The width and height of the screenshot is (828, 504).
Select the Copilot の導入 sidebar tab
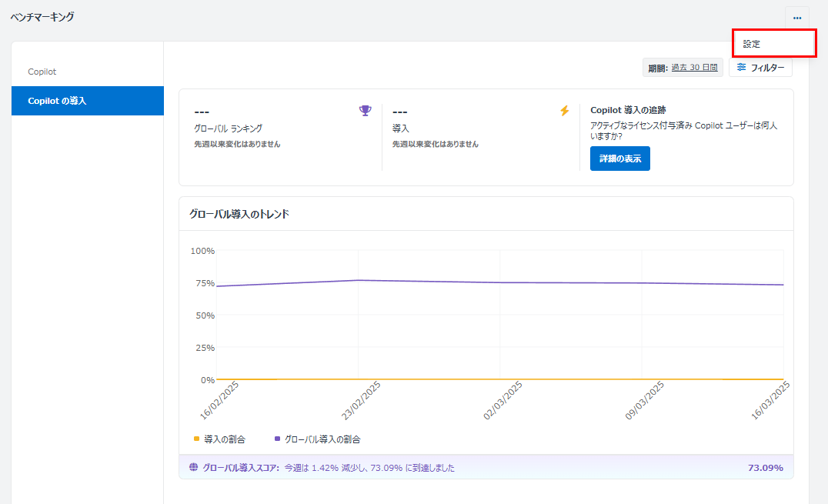point(88,100)
